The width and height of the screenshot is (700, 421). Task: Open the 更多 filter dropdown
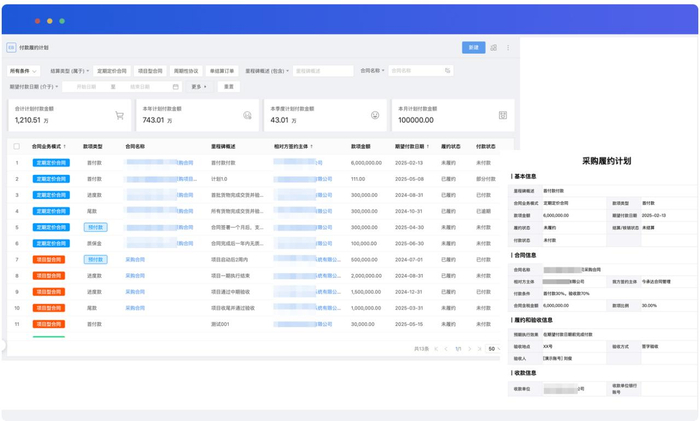click(200, 87)
